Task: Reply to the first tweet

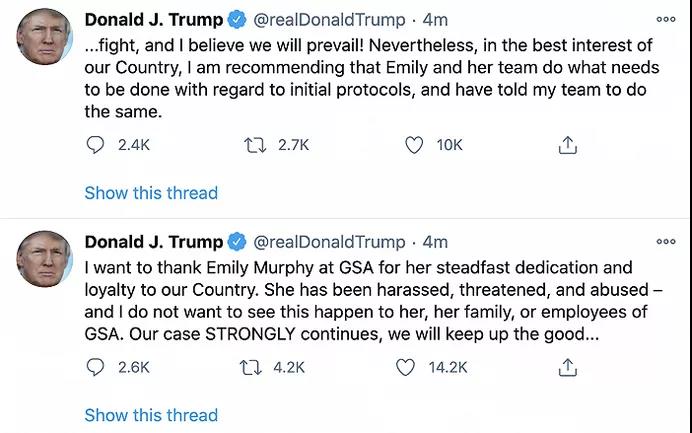Action: pos(96,145)
